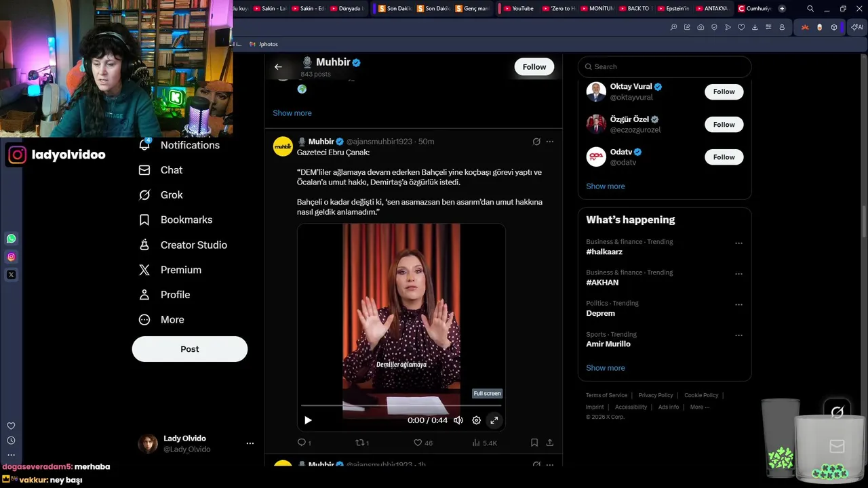Image resolution: width=868 pixels, height=488 pixels.
Task: Open Instagram in browser sidebar
Action: (x=11, y=257)
